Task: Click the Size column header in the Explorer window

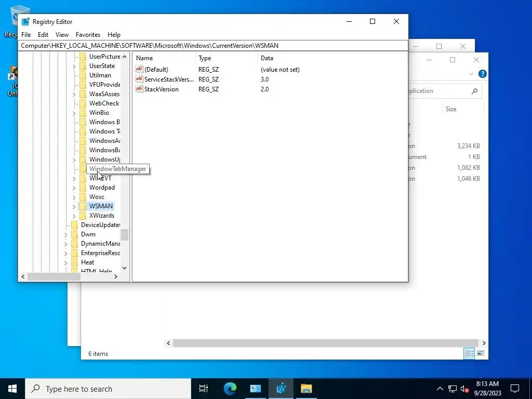Action: 451,109
